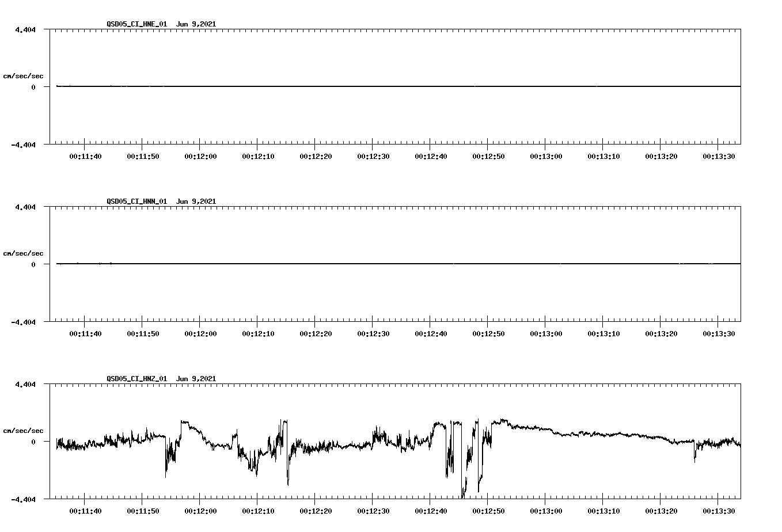782x532 pixels.
Task: Click 00:12:00 time label under HNE plot
Action: coord(200,157)
